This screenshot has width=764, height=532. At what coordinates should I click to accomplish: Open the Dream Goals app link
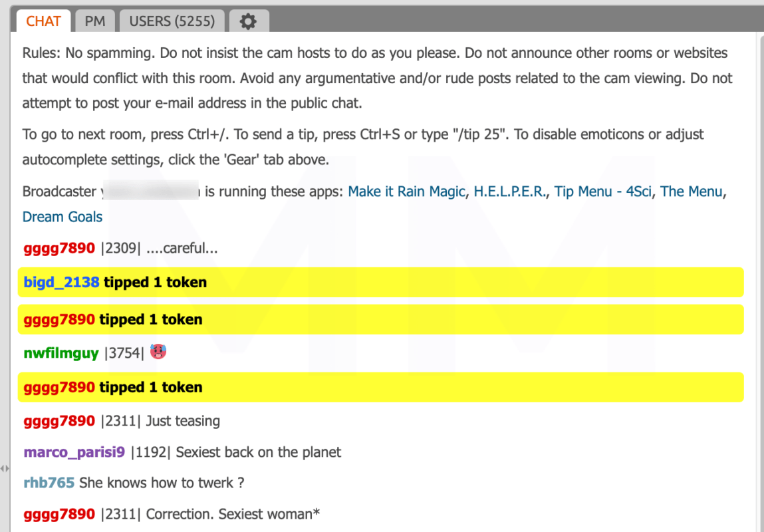click(x=63, y=217)
